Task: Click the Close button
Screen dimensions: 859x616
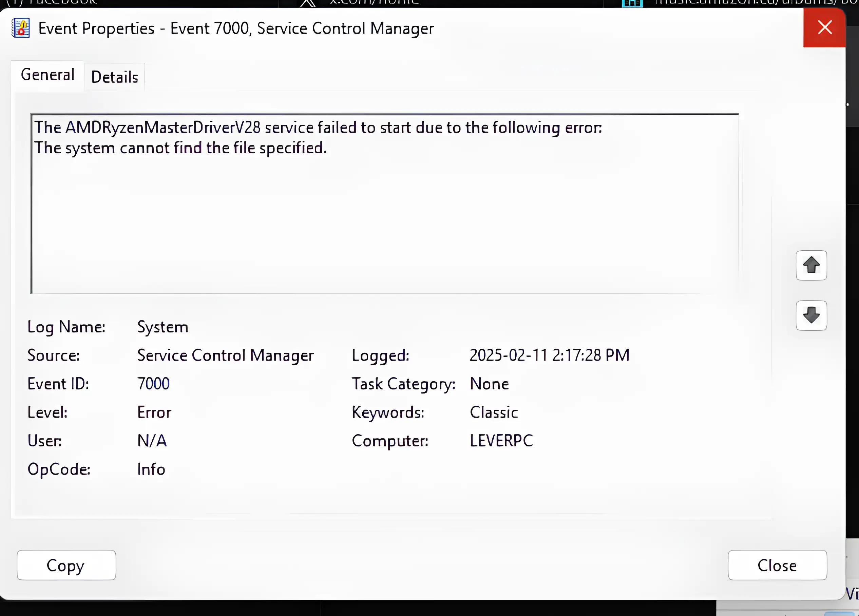Action: [777, 565]
